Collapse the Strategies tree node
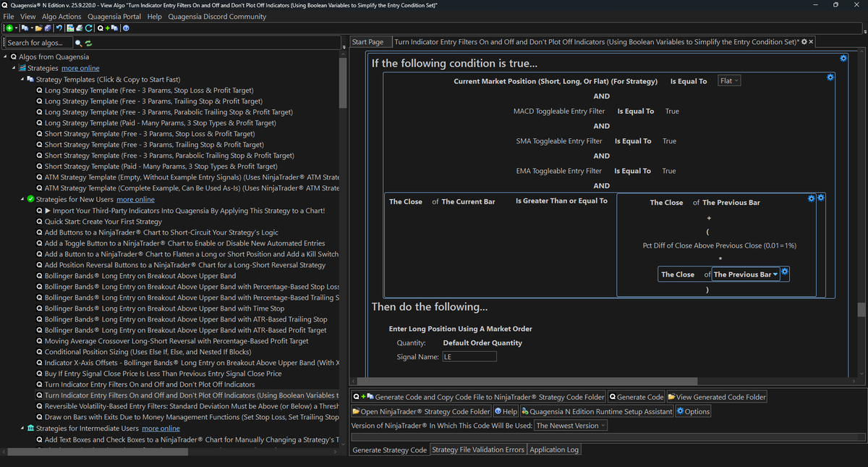This screenshot has width=868, height=467. coord(14,68)
